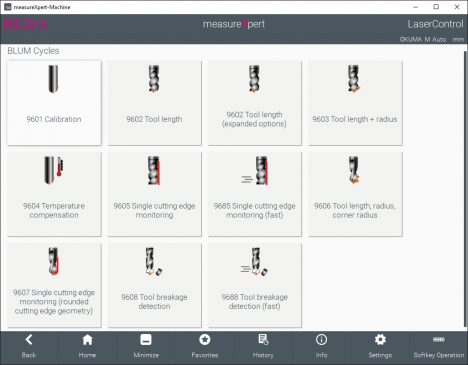Open 9608 Tool breakage detection cycle

click(x=154, y=285)
